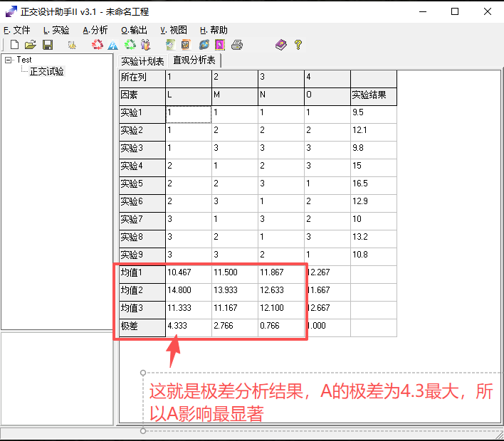Click the 13.933 mean value cell

[x=235, y=292]
